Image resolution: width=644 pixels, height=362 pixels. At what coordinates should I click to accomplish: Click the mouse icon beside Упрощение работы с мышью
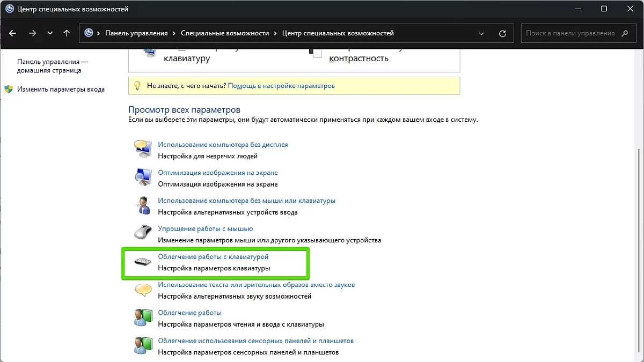tap(143, 233)
